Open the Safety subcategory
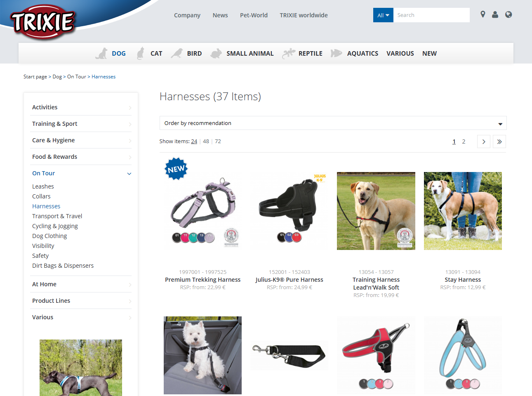This screenshot has width=532, height=396. (x=40, y=256)
